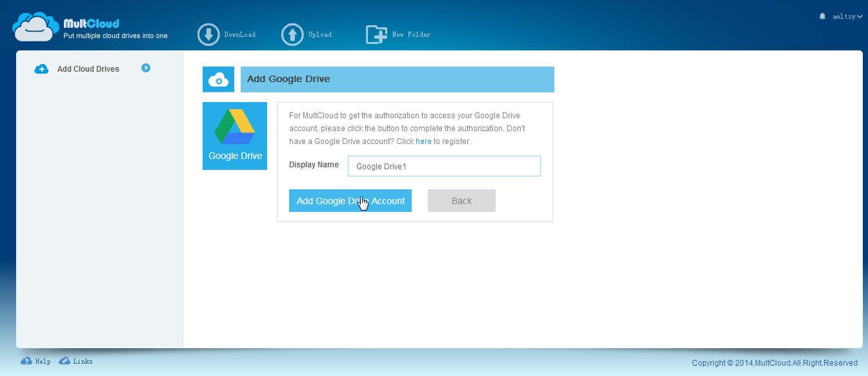Image resolution: width=868 pixels, height=376 pixels.
Task: Select Add Cloud Drives in the sidebar
Action: click(x=88, y=69)
